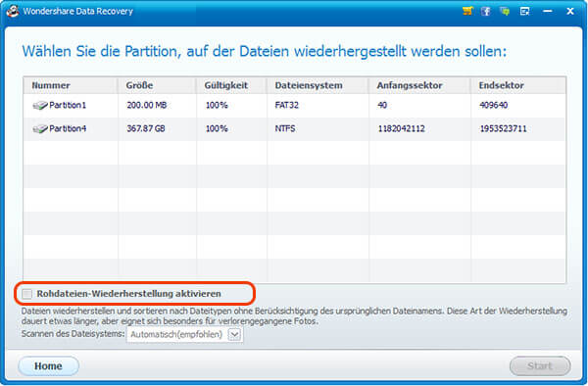The width and height of the screenshot is (588, 386).
Task: Minimize the Data Recovery window
Action: point(548,11)
